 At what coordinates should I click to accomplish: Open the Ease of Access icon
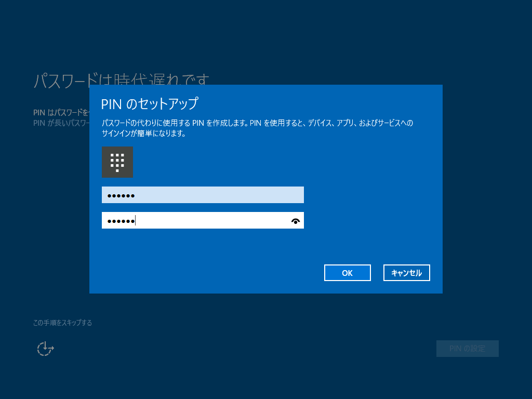pyautogui.click(x=45, y=349)
